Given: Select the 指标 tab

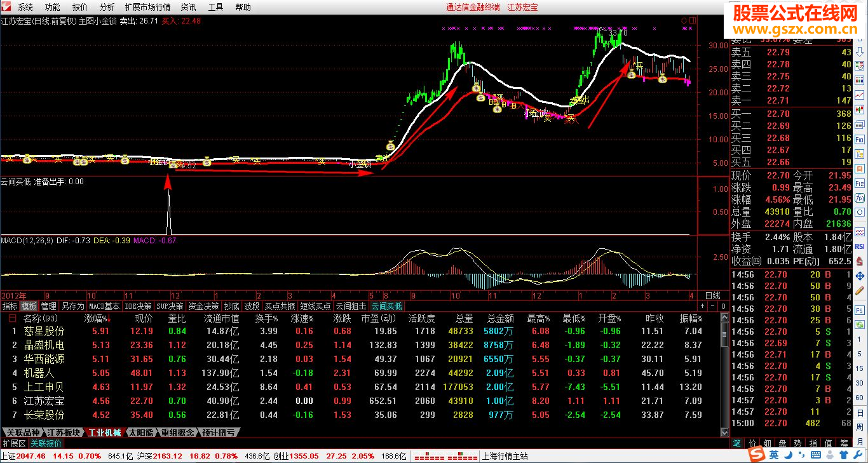Looking at the screenshot, I should coord(10,306).
